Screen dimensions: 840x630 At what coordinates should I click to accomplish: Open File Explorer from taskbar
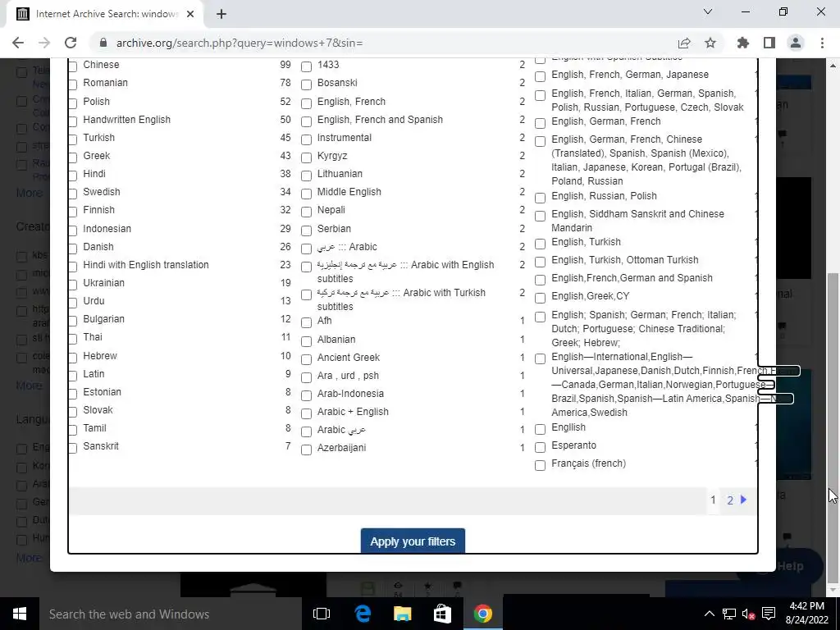tap(402, 614)
